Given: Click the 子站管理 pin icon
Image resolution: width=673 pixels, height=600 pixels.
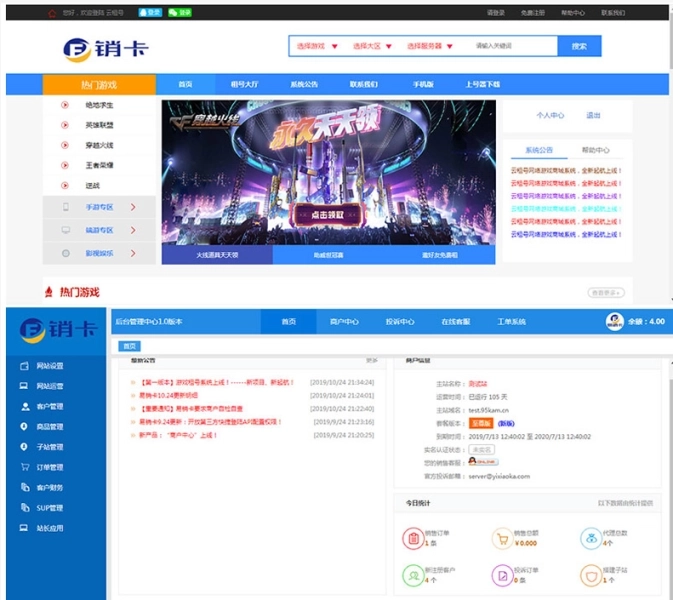Looking at the screenshot, I should tap(24, 446).
